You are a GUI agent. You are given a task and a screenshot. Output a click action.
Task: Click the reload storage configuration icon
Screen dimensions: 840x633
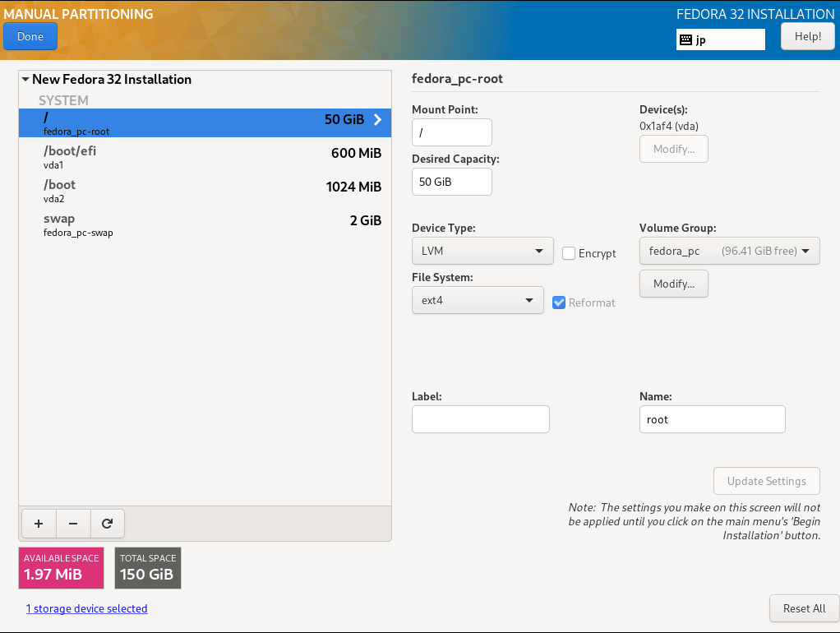click(107, 524)
